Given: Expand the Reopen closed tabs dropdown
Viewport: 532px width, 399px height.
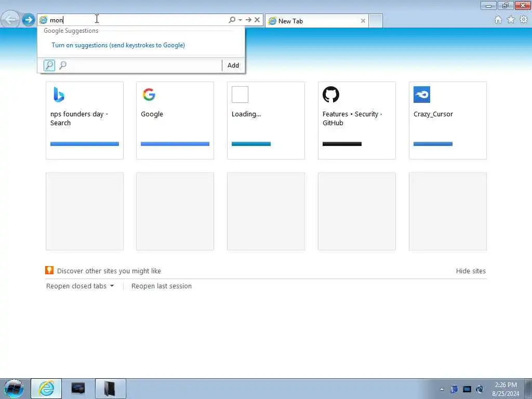Looking at the screenshot, I should coord(80,286).
